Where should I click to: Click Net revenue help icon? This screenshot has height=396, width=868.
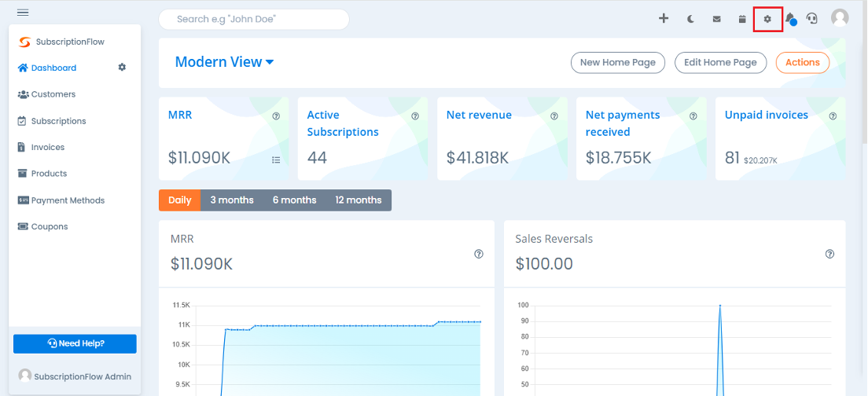554,116
